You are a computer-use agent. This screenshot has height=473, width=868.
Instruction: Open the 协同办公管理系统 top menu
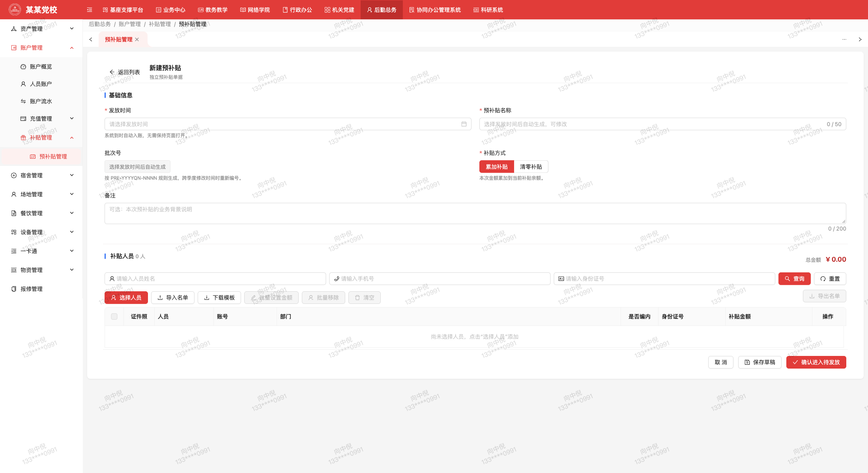coord(435,10)
